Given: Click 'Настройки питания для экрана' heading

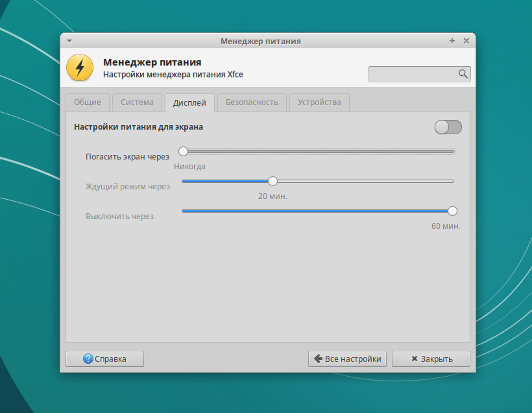Looking at the screenshot, I should [x=138, y=127].
